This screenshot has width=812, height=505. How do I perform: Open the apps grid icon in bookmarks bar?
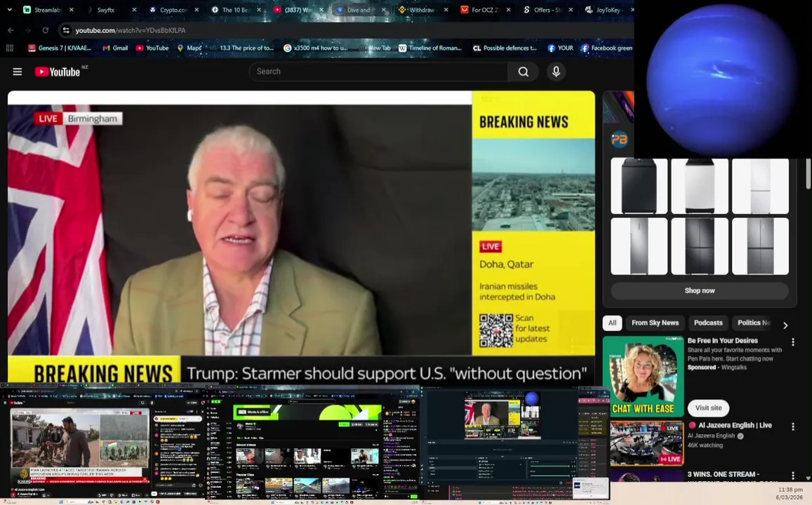[x=9, y=48]
